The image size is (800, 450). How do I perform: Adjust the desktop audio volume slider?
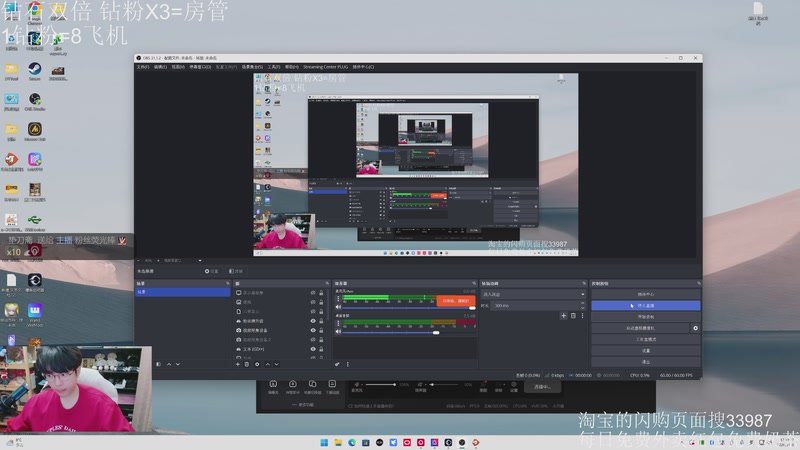[407, 332]
